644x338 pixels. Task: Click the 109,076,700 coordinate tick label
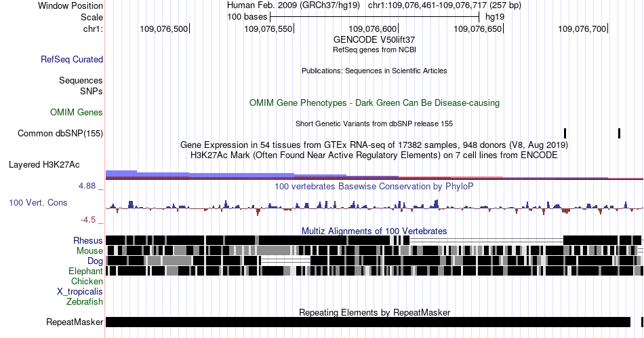(582, 29)
